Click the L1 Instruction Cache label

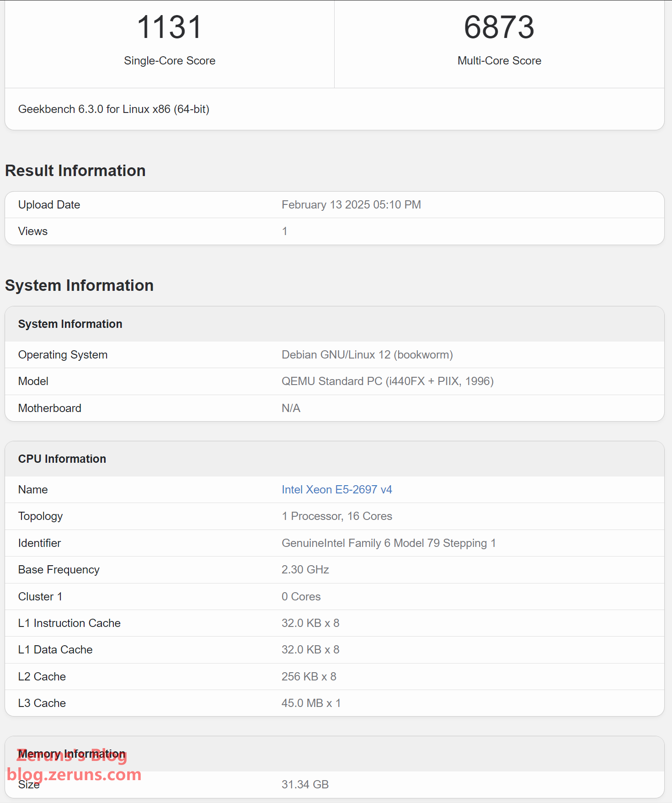(x=69, y=623)
